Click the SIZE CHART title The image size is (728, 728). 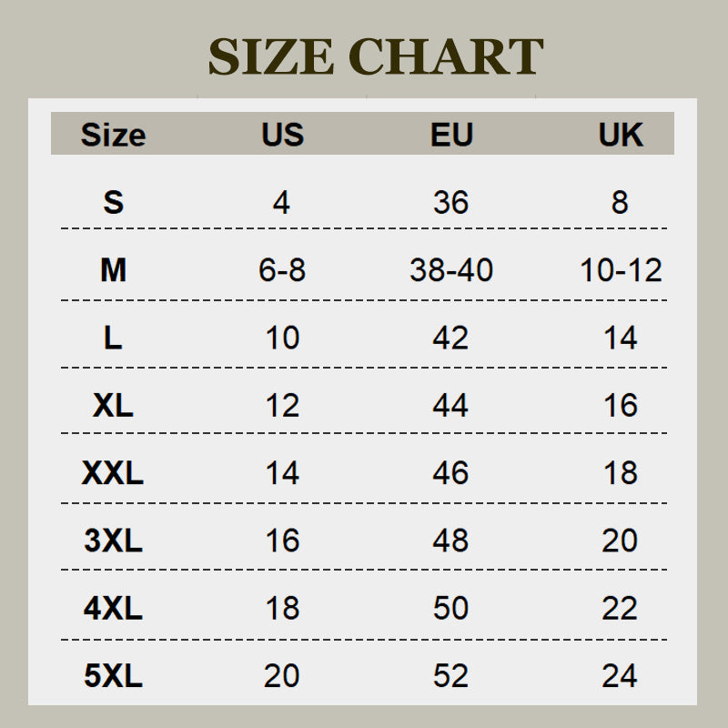376,56
